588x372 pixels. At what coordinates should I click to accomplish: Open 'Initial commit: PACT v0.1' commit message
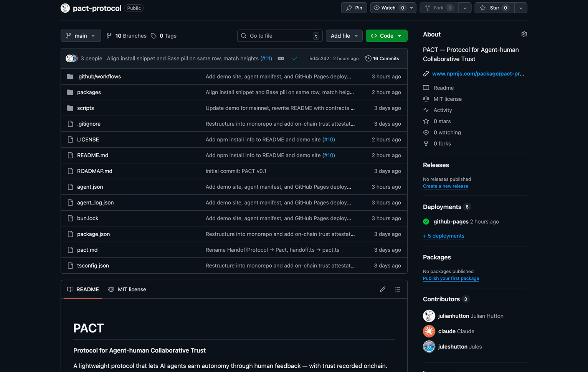coord(236,171)
